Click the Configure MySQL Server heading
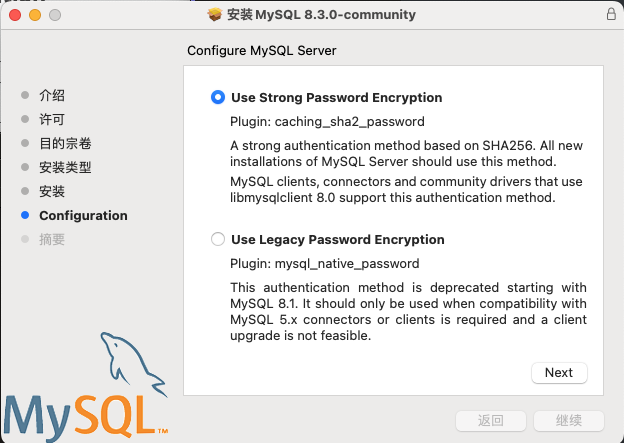Screen dimensions: 624x443 click(262, 50)
